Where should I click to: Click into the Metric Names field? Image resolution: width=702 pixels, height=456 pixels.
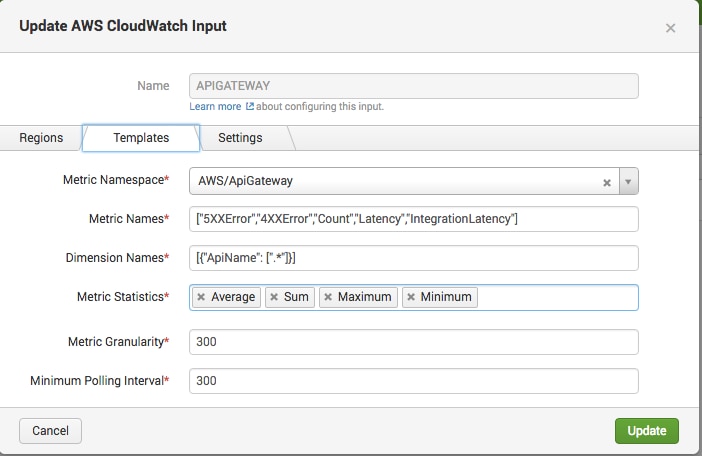pyautogui.click(x=413, y=220)
